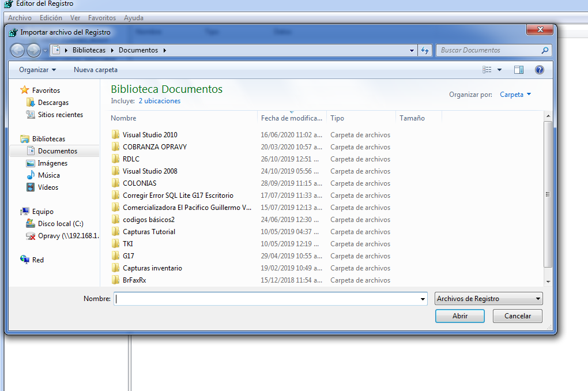Image resolution: width=588 pixels, height=391 pixels.
Task: Click the Back navigation arrow button
Action: 17,50
